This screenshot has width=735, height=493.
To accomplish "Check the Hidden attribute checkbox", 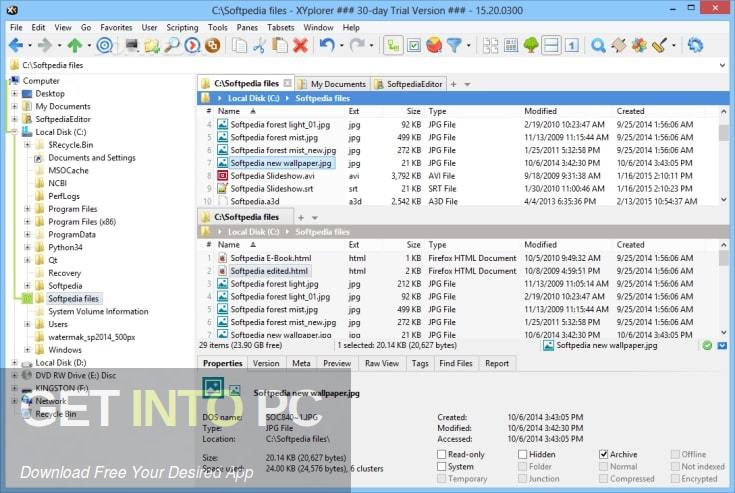I will click(x=523, y=454).
